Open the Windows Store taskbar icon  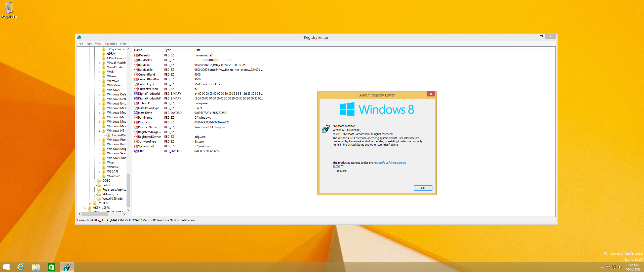coord(52,267)
